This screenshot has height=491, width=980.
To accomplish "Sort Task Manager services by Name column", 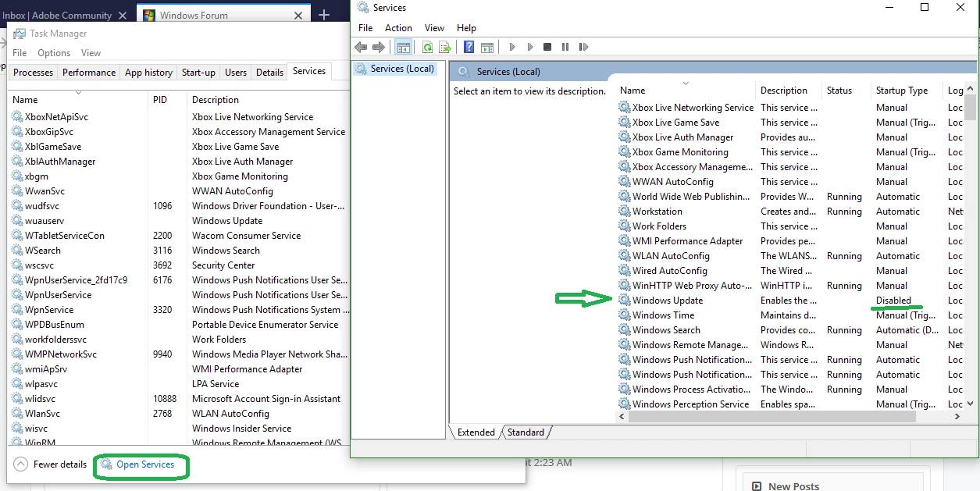I will 78,100.
